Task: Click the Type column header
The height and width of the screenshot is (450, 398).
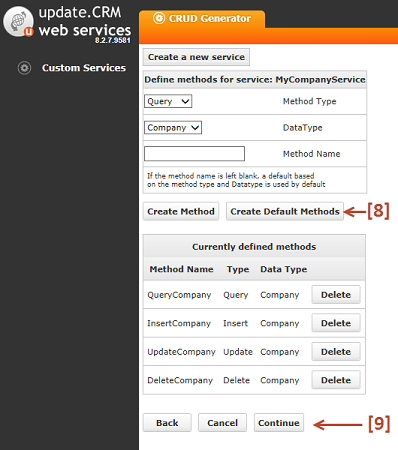Action: (x=238, y=269)
